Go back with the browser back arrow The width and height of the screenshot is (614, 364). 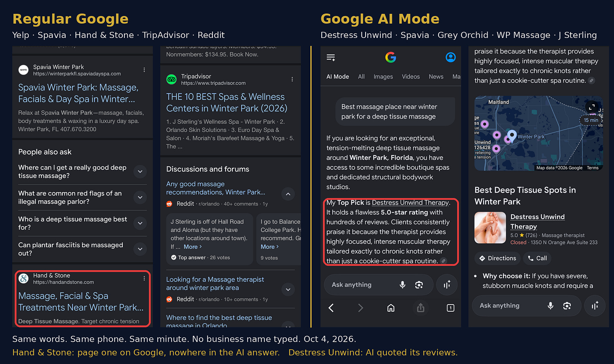pyautogui.click(x=331, y=308)
